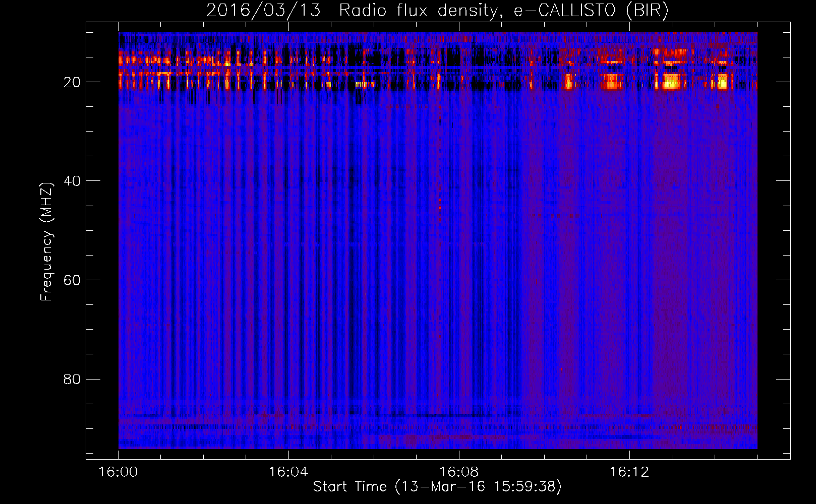Click the 80 frequency tick label
Image resolution: width=816 pixels, height=504 pixels.
click(x=72, y=379)
